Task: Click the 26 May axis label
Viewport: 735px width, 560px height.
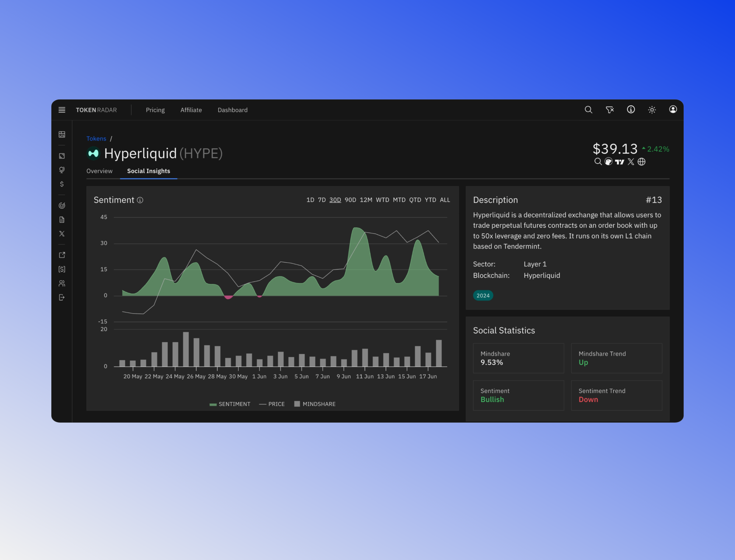Action: pyautogui.click(x=196, y=376)
